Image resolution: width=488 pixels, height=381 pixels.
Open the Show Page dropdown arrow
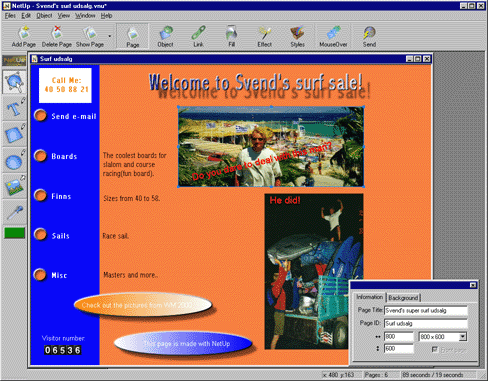(x=109, y=36)
